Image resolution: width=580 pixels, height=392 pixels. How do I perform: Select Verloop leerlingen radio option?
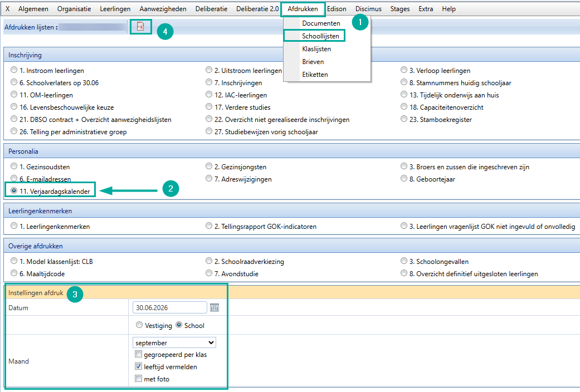pos(404,70)
